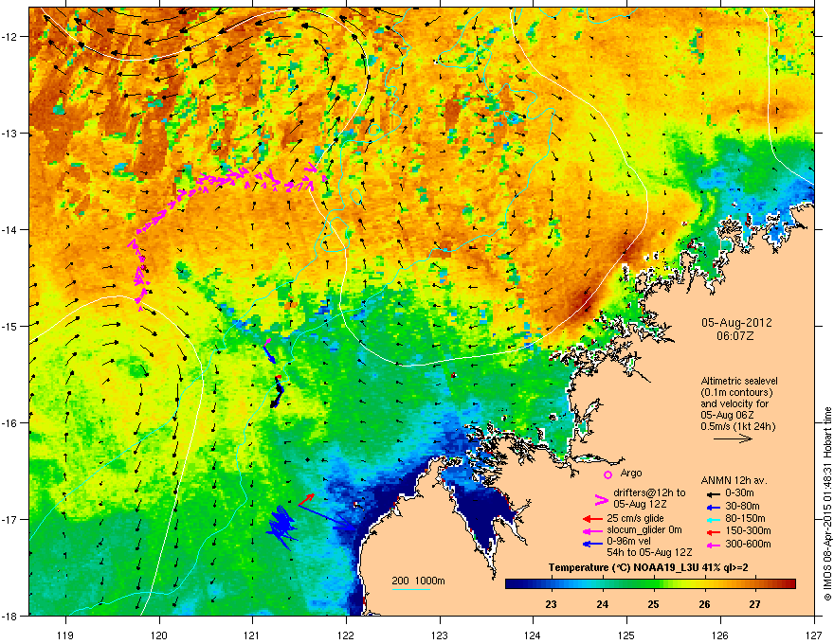Click the '54h to 05-Aug 12Z' text

point(649,552)
